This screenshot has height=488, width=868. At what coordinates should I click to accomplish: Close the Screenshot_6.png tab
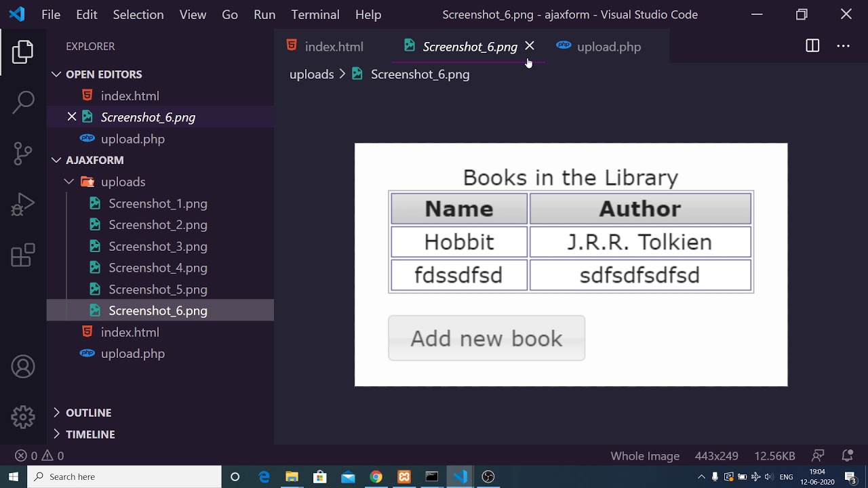tap(530, 46)
